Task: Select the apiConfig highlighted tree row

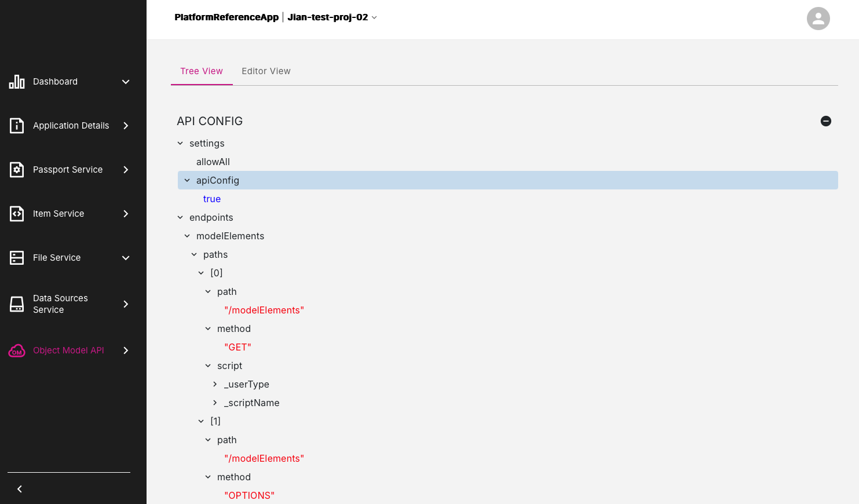Action: [507, 180]
